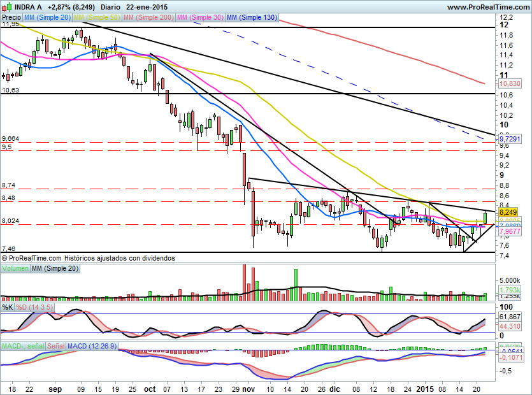Open the www.ProRealTime.com link
Viewport: 532px width, 395px height.
pyautogui.click(x=487, y=6)
